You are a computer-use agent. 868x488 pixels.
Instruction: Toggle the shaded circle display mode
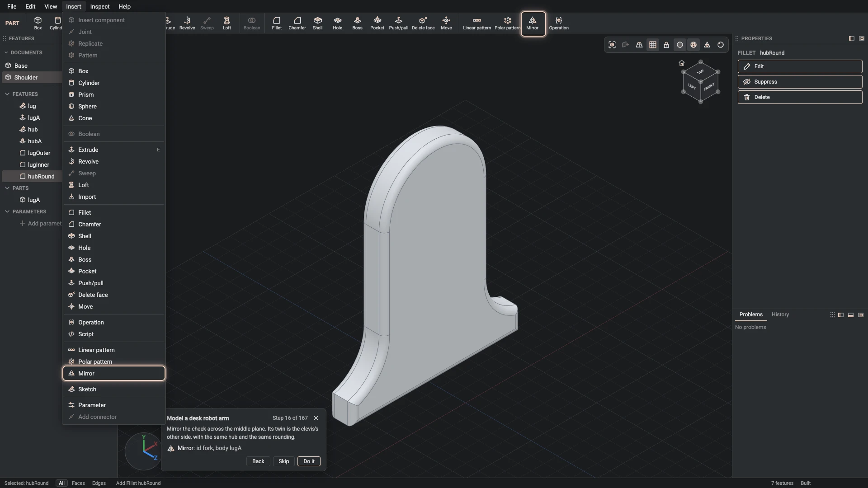point(680,45)
